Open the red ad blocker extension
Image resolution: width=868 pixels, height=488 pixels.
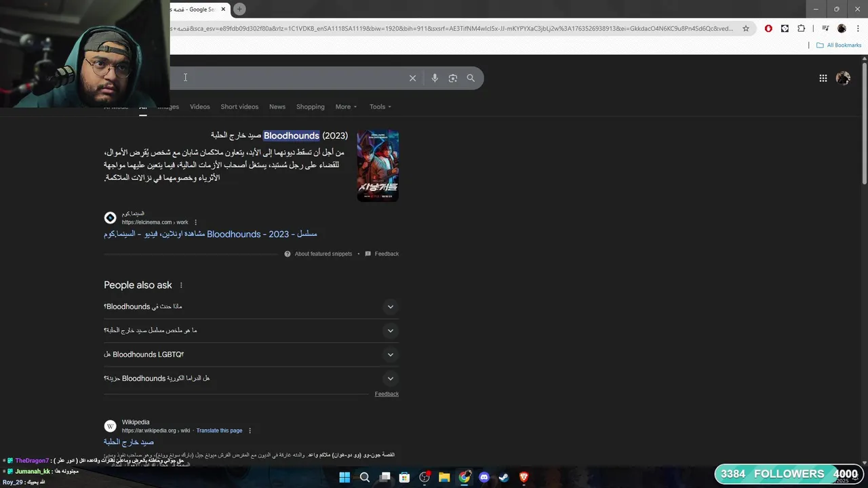(768, 28)
